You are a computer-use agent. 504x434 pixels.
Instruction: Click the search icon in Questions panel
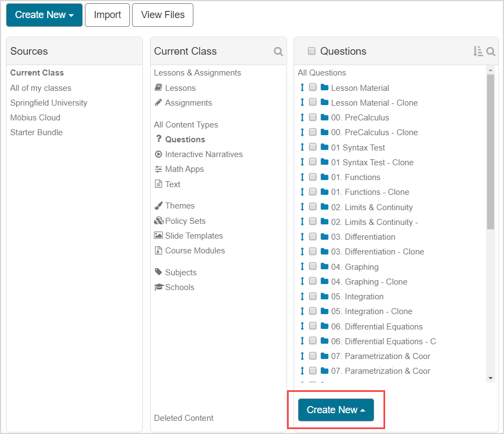coord(490,51)
